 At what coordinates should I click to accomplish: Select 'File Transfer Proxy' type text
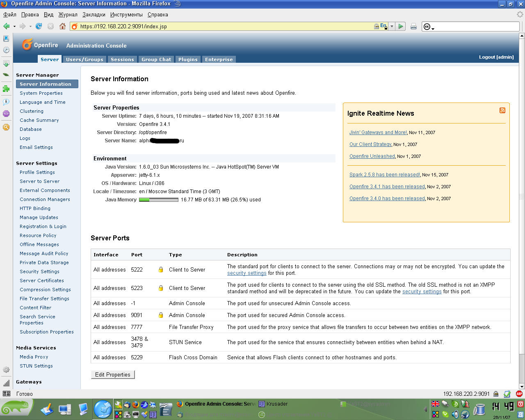[191, 327]
